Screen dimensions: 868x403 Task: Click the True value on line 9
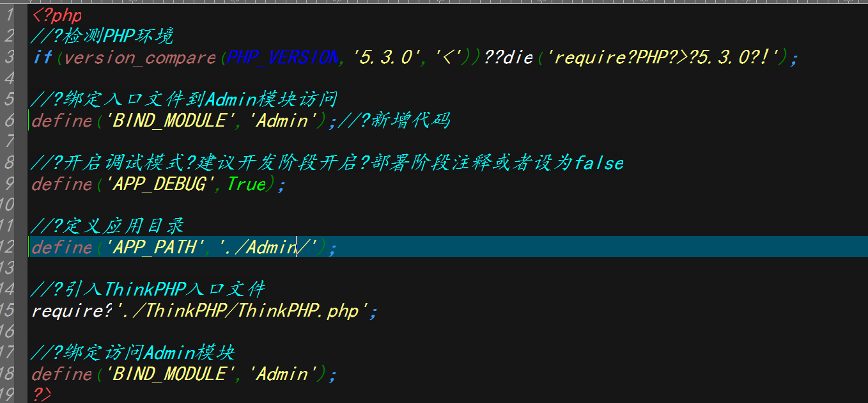click(x=246, y=184)
